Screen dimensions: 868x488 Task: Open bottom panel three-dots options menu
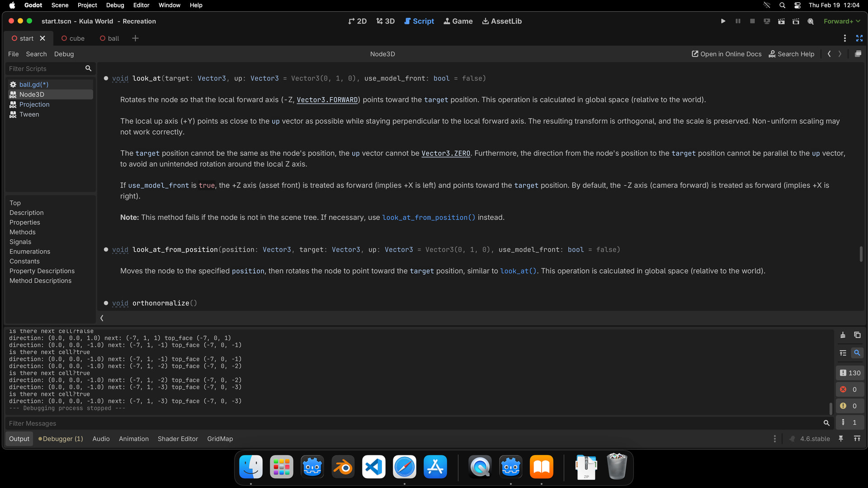(775, 439)
